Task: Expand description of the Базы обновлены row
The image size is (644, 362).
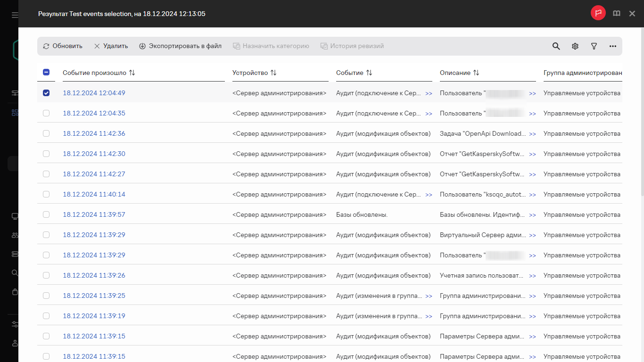Action: (532, 215)
